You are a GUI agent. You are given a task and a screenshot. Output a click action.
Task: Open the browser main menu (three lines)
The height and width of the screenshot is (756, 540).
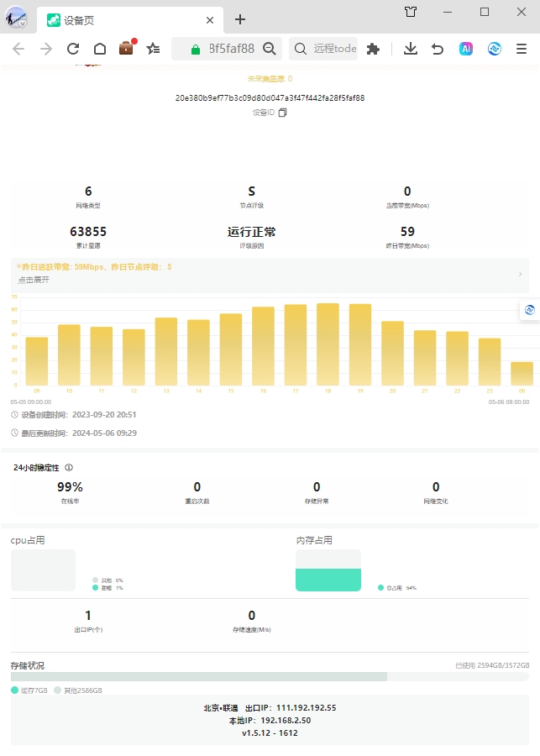click(522, 49)
